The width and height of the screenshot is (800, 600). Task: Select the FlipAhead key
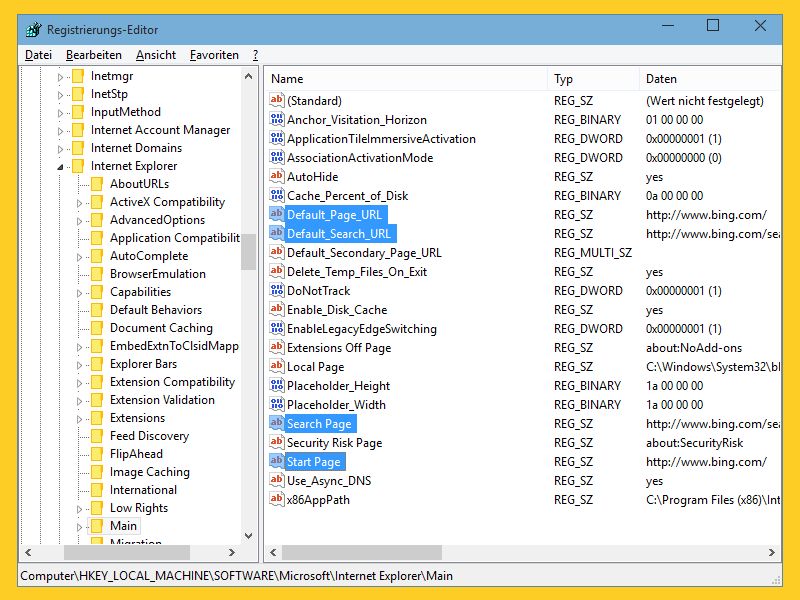[x=136, y=454]
